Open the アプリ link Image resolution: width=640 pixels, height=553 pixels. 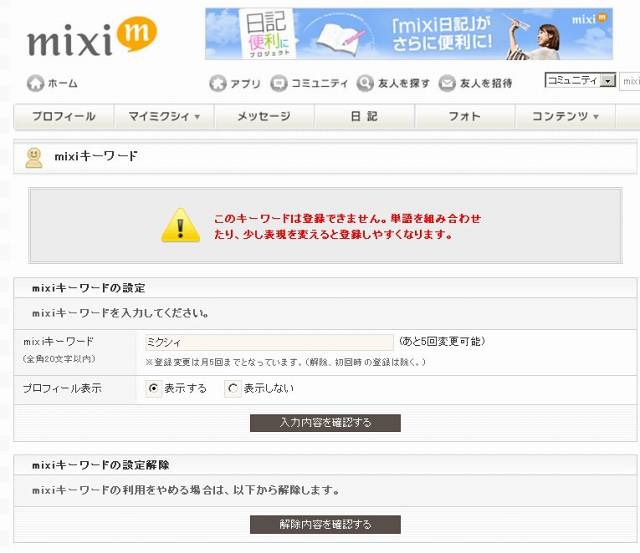[245, 83]
